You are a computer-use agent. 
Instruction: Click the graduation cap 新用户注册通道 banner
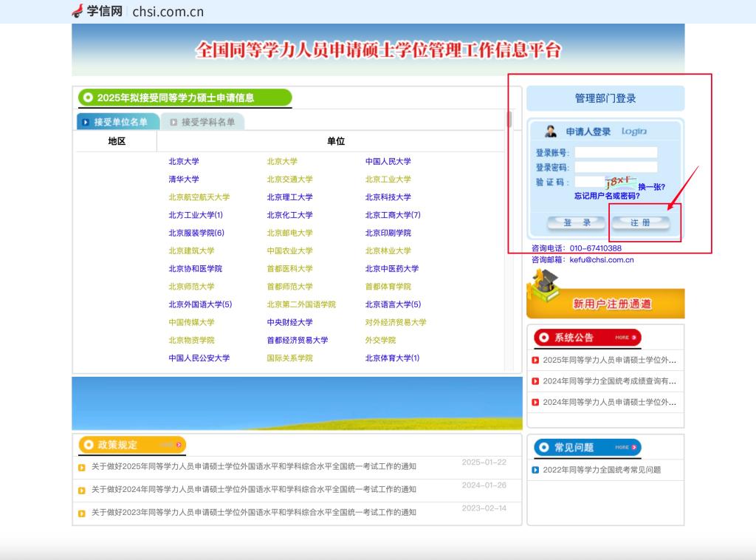tap(605, 293)
